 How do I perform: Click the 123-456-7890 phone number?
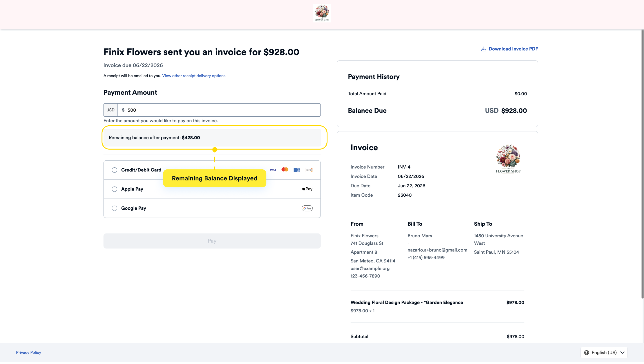point(365,276)
